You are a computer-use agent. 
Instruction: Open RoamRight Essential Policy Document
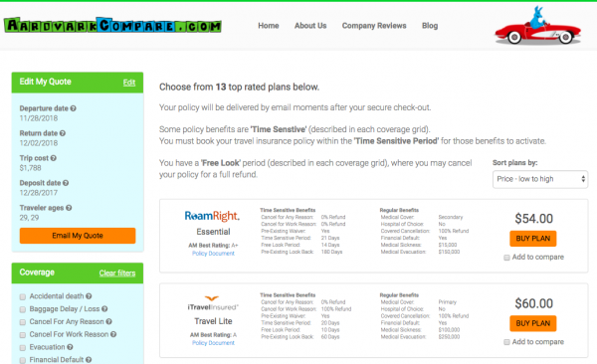pyautogui.click(x=213, y=254)
